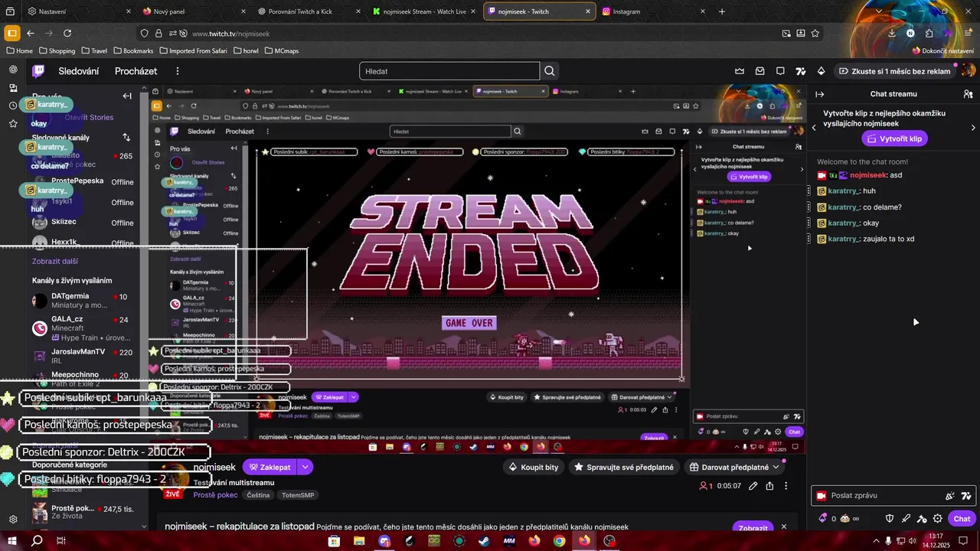
Task: Expand the Zaklepat dropdown arrow
Action: point(305,467)
